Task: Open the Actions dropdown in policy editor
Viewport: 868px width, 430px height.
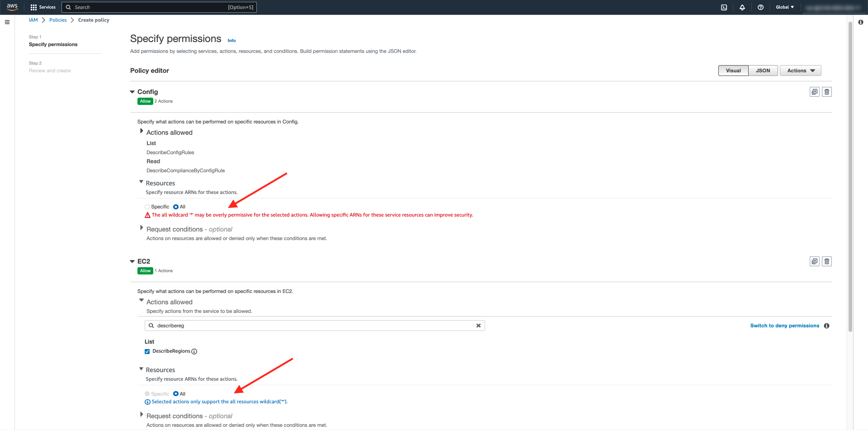Action: [800, 71]
